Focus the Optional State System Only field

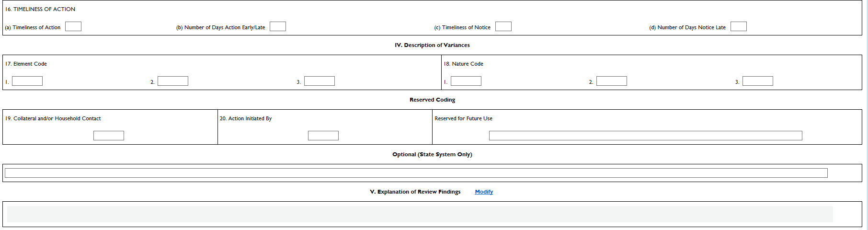416,173
